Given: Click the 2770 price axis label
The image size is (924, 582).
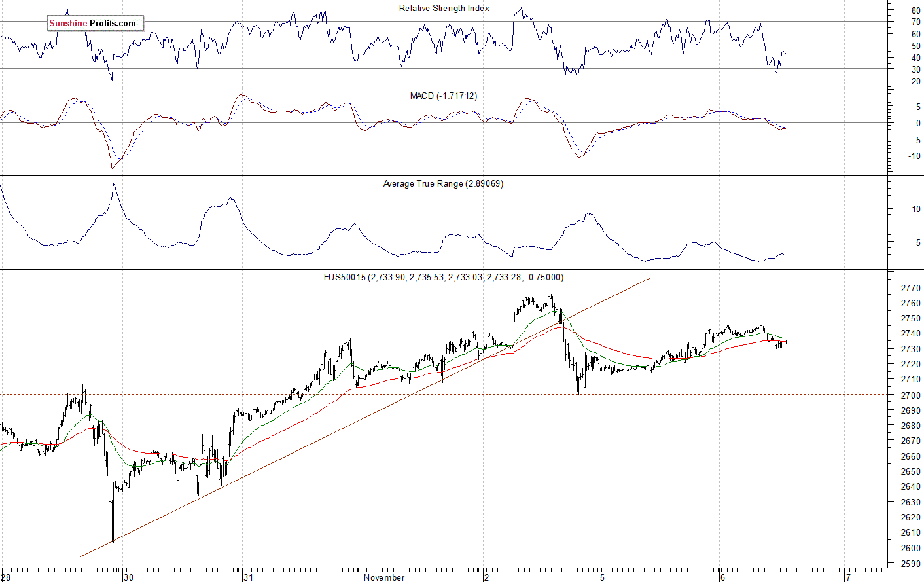Looking at the screenshot, I should pyautogui.click(x=911, y=288).
